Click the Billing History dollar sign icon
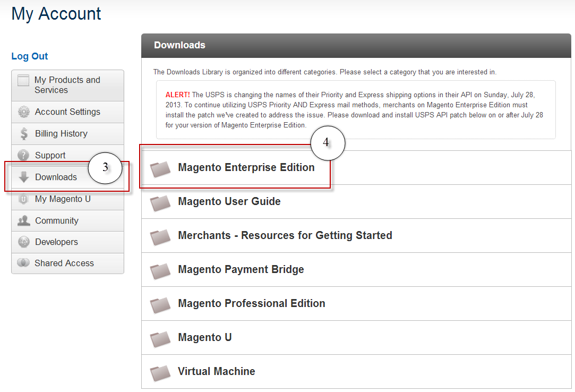Image resolution: width=575 pixels, height=392 pixels. tap(24, 134)
